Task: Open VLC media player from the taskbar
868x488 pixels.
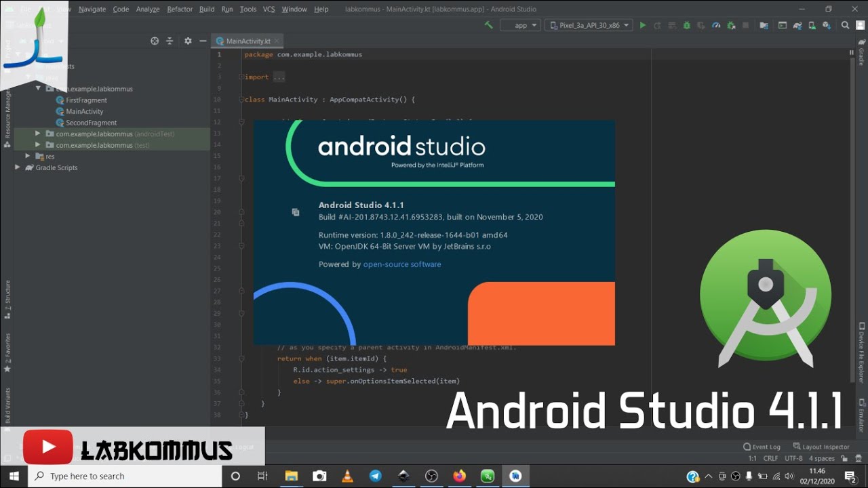Action: point(347,476)
